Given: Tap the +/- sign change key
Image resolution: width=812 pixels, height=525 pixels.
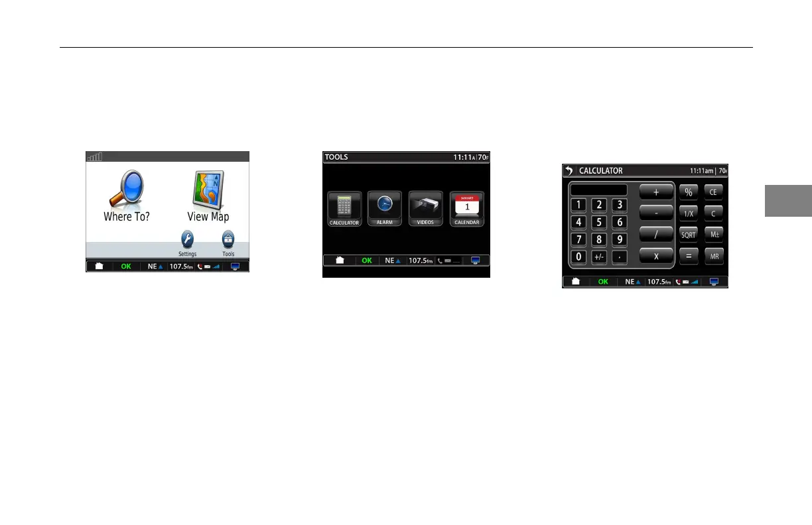Looking at the screenshot, I should click(600, 257).
